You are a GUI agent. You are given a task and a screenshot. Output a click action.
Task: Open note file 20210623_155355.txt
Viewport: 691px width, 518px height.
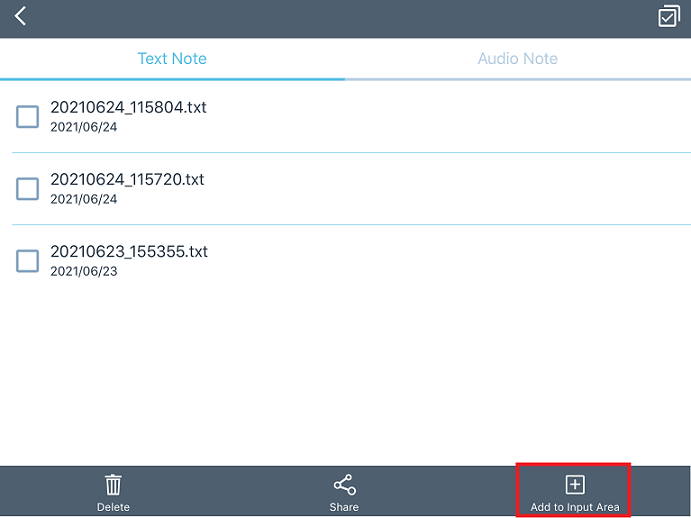(x=129, y=251)
